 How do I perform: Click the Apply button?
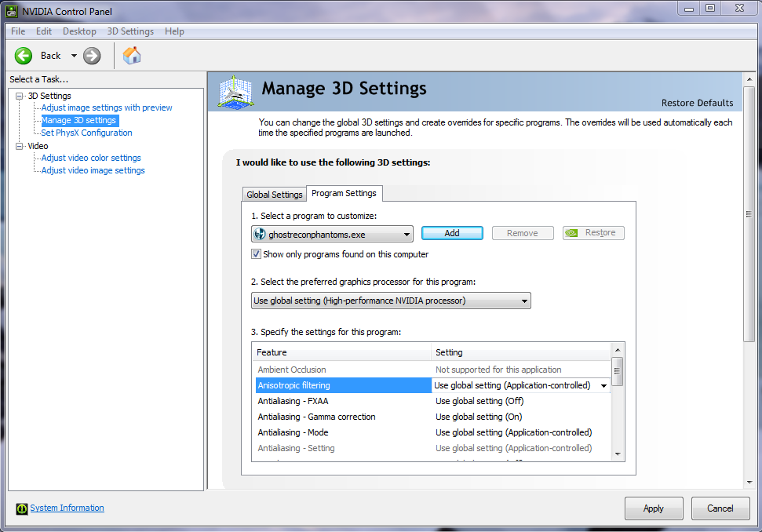(654, 508)
